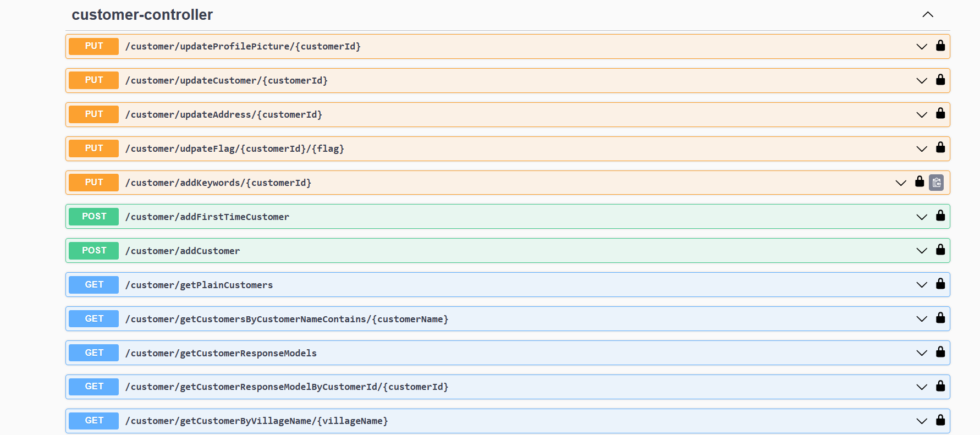Expand getPlainCustomers endpoint chevron
The width and height of the screenshot is (980, 435).
click(922, 285)
